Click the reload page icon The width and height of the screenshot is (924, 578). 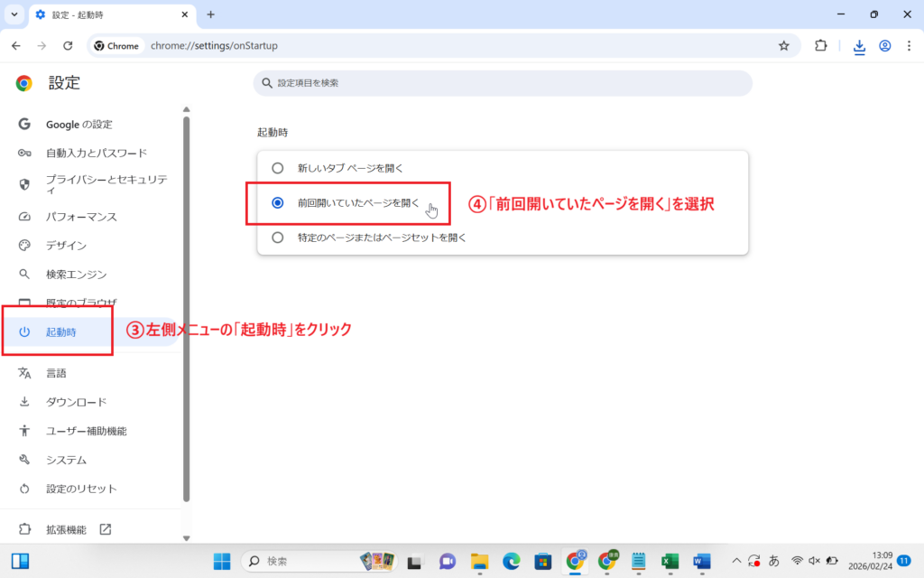click(x=68, y=46)
